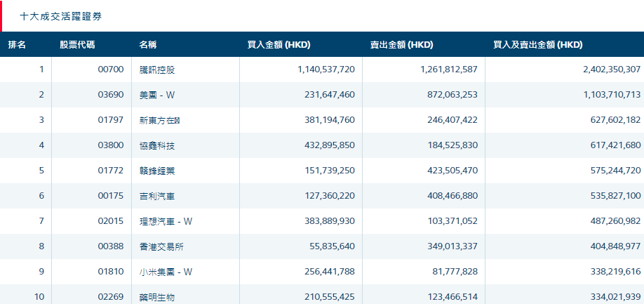Click sell amount 81,777,828
This screenshot has width=644, height=304.
point(455,272)
